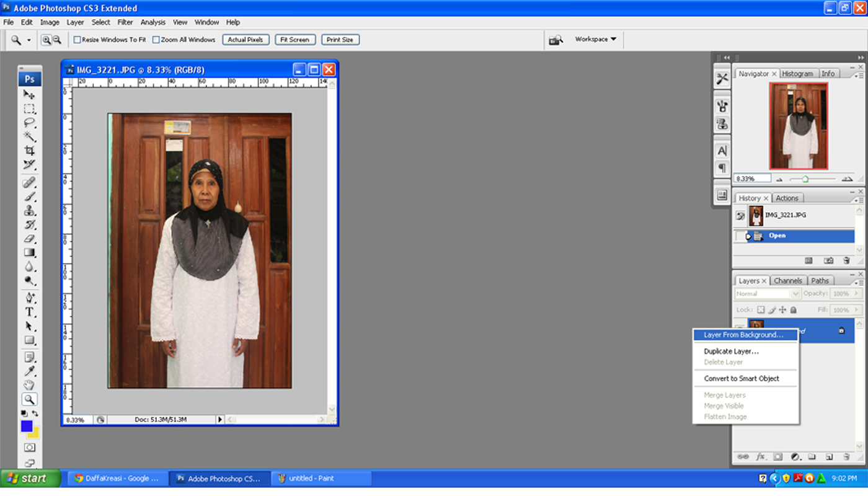
Task: Select the Clone Stamp tool
Action: point(29,211)
